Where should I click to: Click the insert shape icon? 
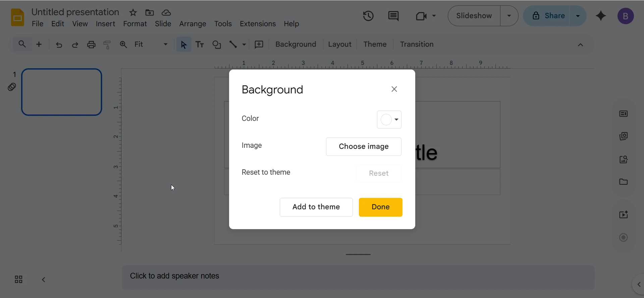tap(217, 44)
